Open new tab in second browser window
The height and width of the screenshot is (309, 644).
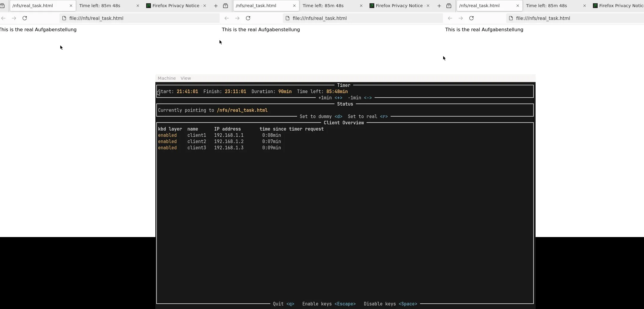point(439,6)
